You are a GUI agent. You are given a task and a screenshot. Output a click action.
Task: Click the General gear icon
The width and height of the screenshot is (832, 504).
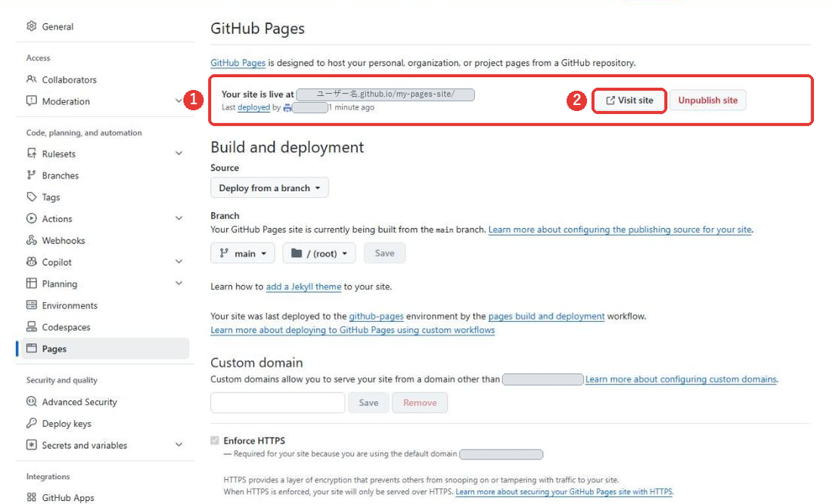31,26
